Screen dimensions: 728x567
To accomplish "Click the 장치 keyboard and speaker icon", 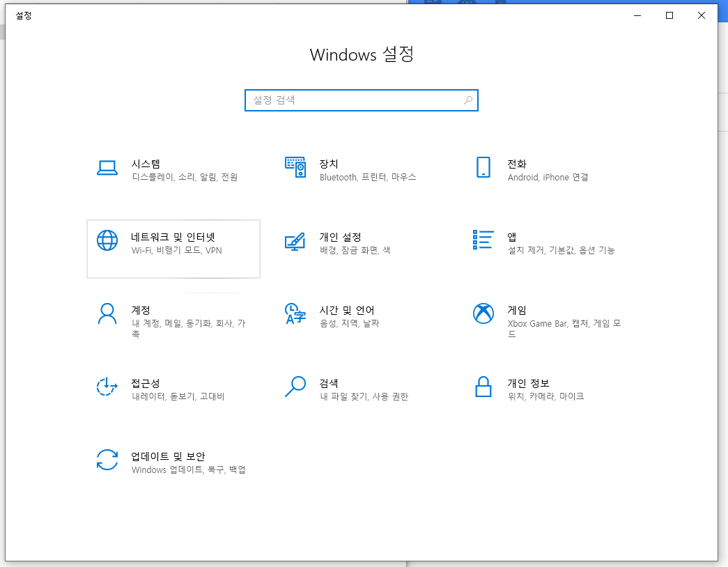I will tap(295, 167).
